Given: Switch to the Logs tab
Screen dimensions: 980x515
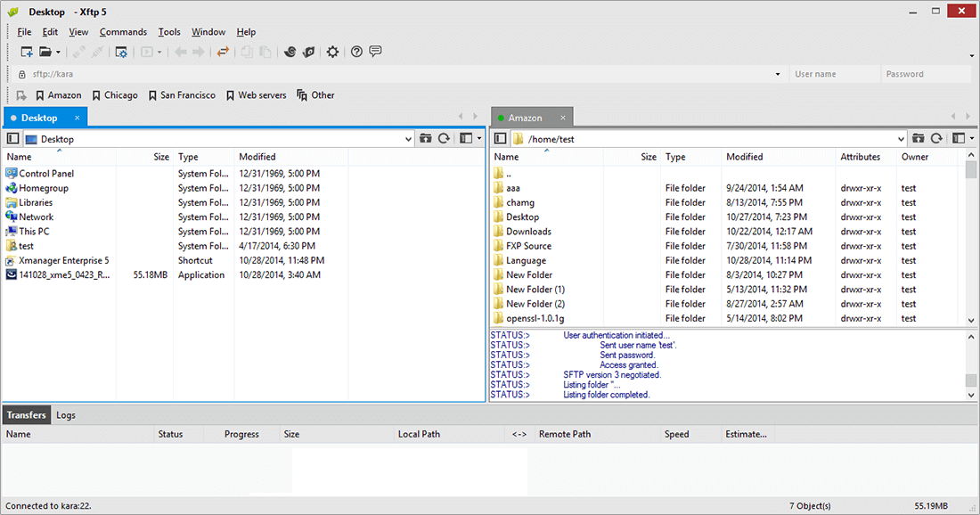Looking at the screenshot, I should coord(66,415).
